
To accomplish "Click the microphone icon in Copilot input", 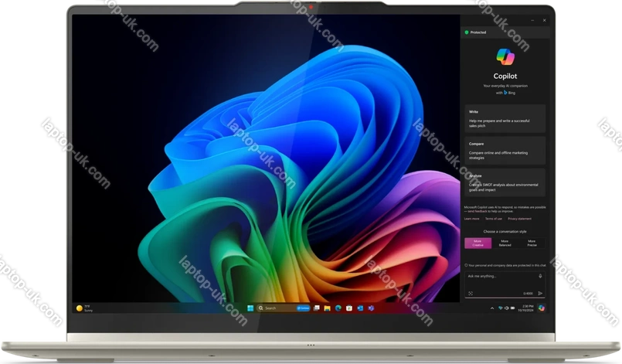I will coord(540,276).
